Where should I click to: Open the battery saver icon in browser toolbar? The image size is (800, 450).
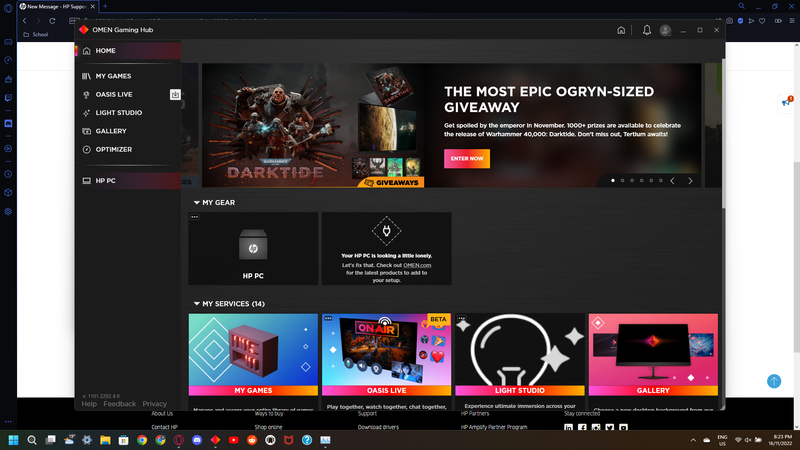pos(778,21)
